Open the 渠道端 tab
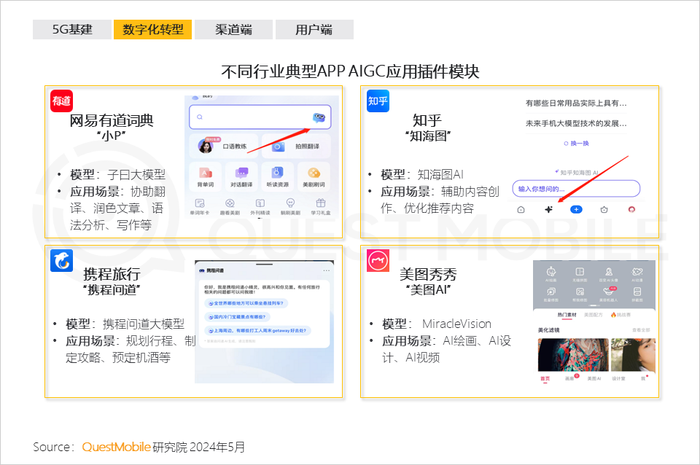The image size is (700, 465). coord(233,29)
